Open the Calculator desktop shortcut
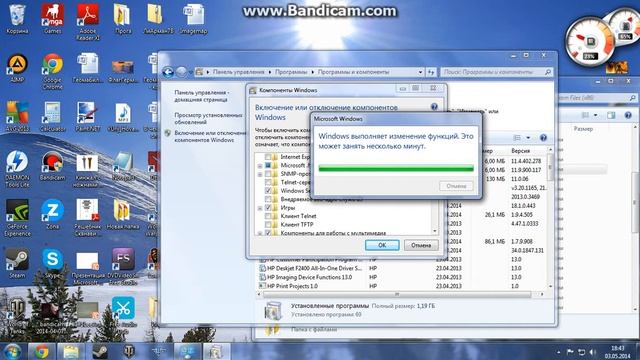Viewport: 640px width, 360px height. click(52, 117)
